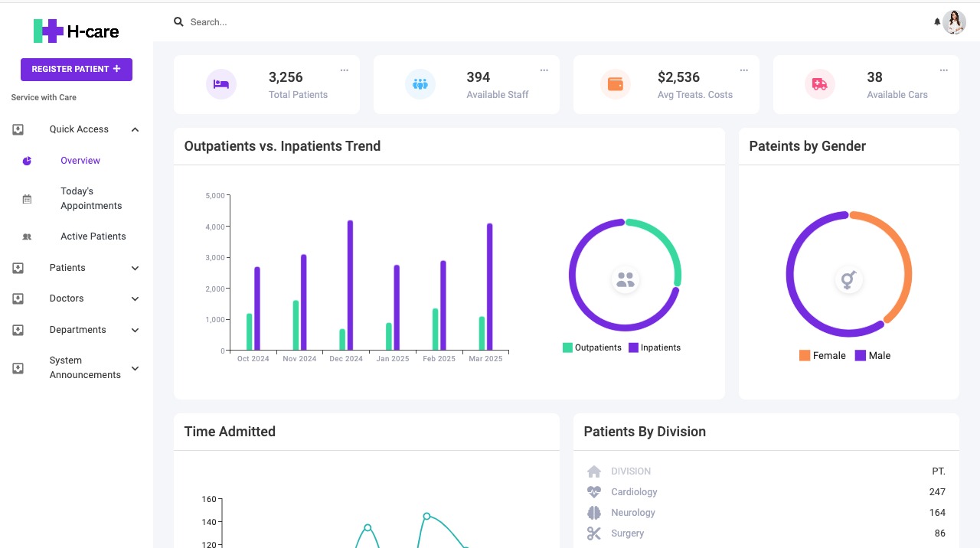Click the Neurology brain icon
Screen dimensions: 980x548
coord(594,513)
